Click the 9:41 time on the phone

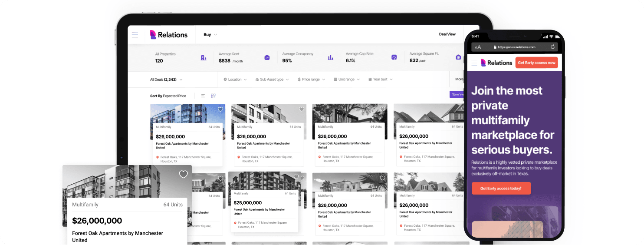[x=475, y=36]
